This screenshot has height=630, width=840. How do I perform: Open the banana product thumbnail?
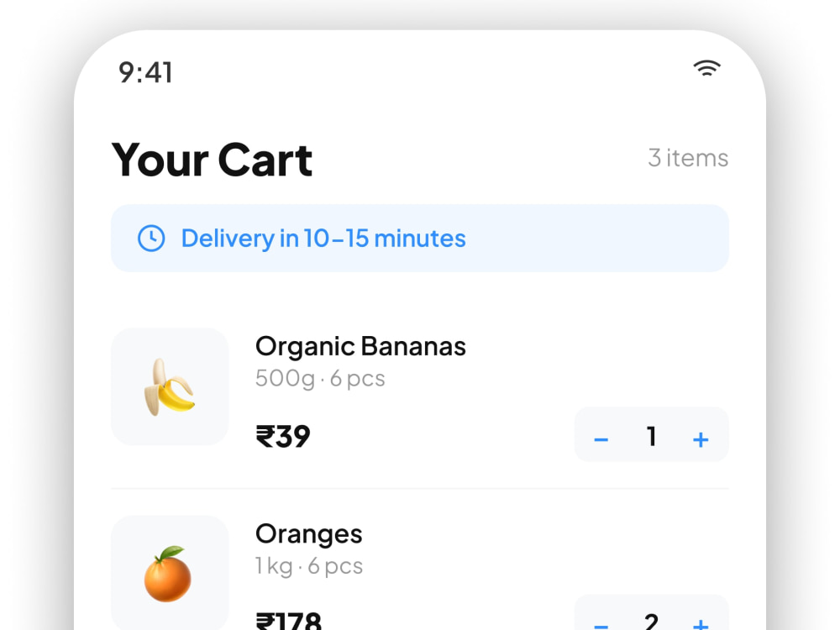click(x=170, y=386)
